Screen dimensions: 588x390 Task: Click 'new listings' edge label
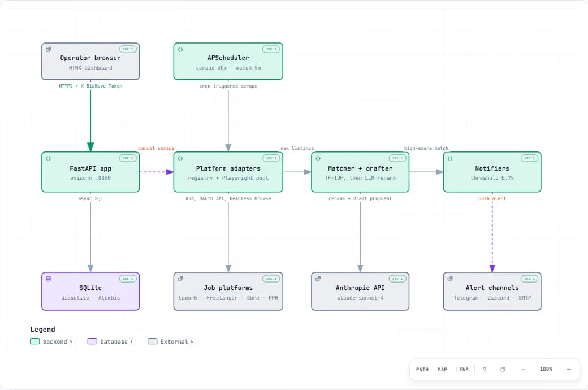297,148
